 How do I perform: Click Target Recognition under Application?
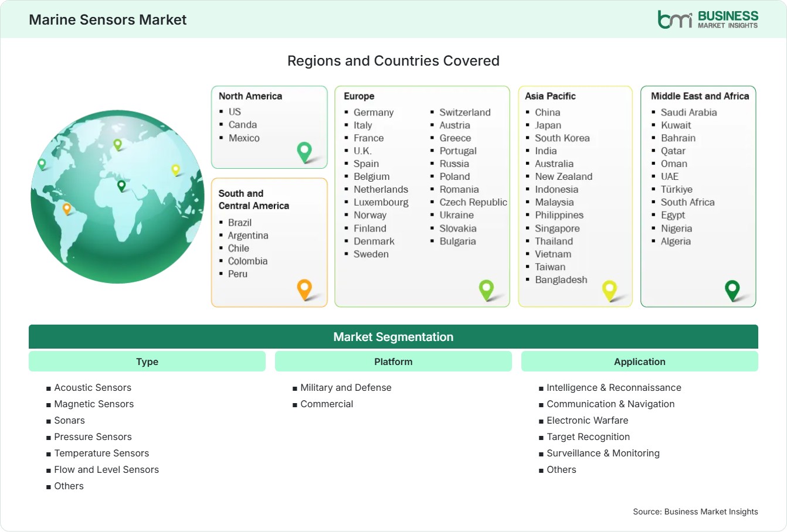[588, 437]
